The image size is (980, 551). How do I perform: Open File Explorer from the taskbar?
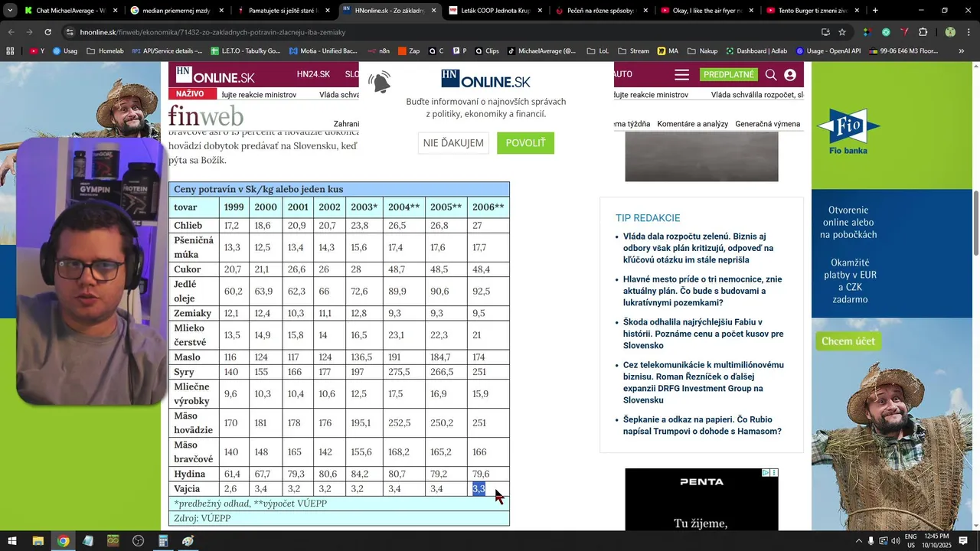point(38,541)
